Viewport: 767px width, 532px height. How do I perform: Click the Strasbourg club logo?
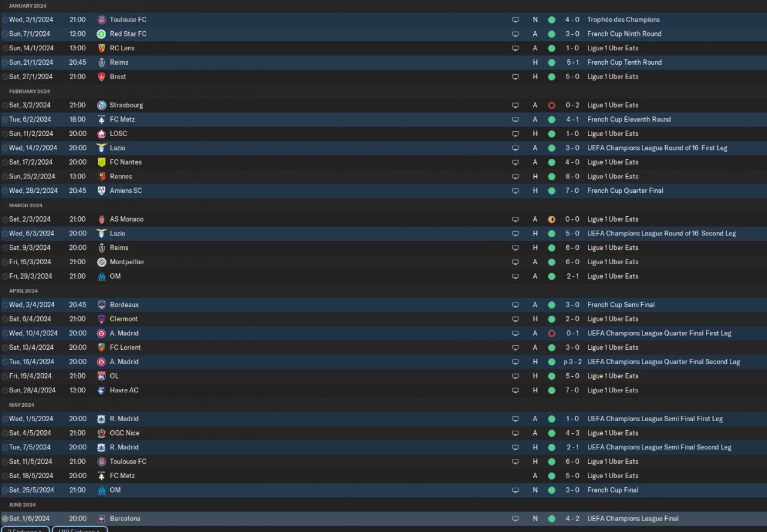tap(101, 105)
